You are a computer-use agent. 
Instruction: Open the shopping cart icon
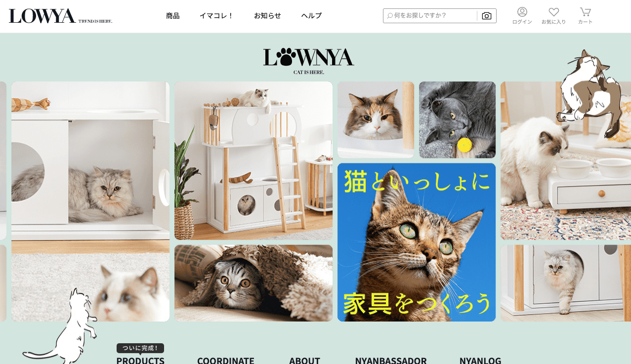586,12
